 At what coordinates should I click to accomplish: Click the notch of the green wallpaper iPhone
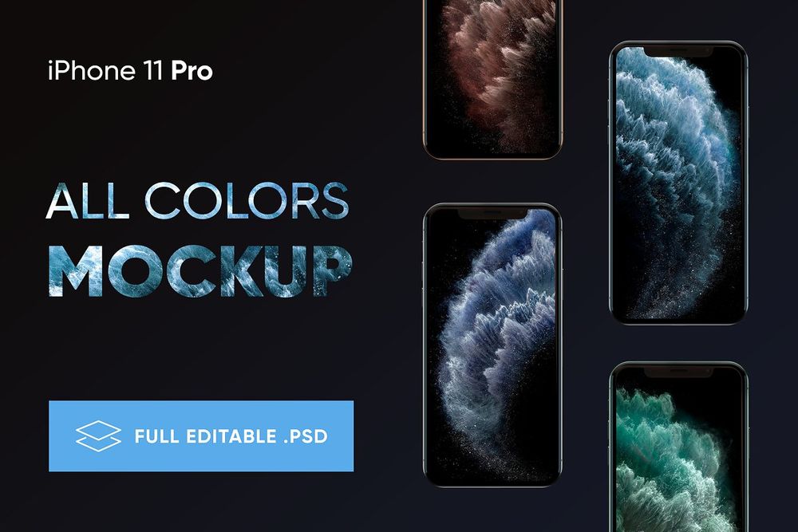pyautogui.click(x=678, y=372)
